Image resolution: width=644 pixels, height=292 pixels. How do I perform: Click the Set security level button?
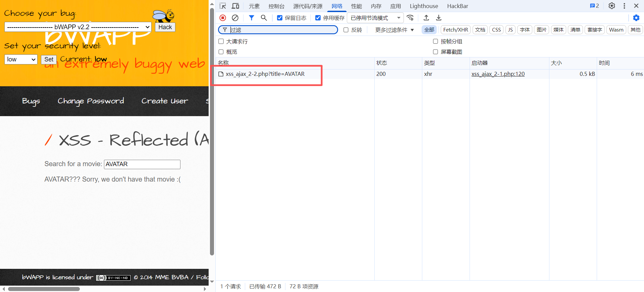pos(49,59)
